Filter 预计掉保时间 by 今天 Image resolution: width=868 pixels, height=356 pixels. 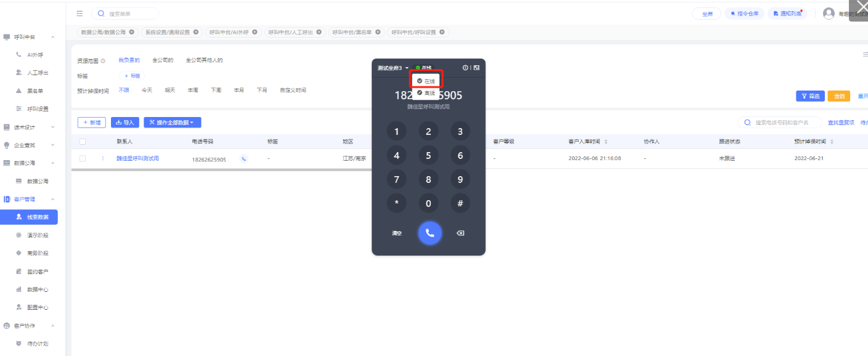tap(147, 90)
